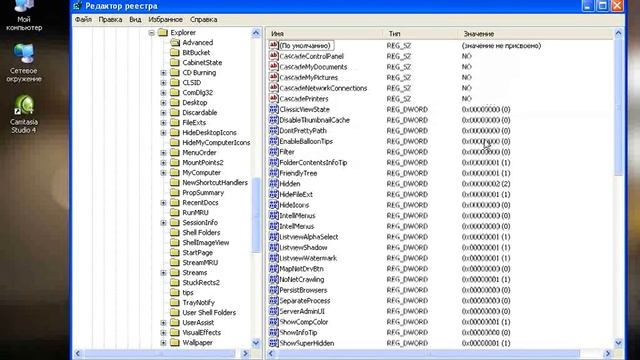640x360 pixels.
Task: Open the Вид menu
Action: 135,19
